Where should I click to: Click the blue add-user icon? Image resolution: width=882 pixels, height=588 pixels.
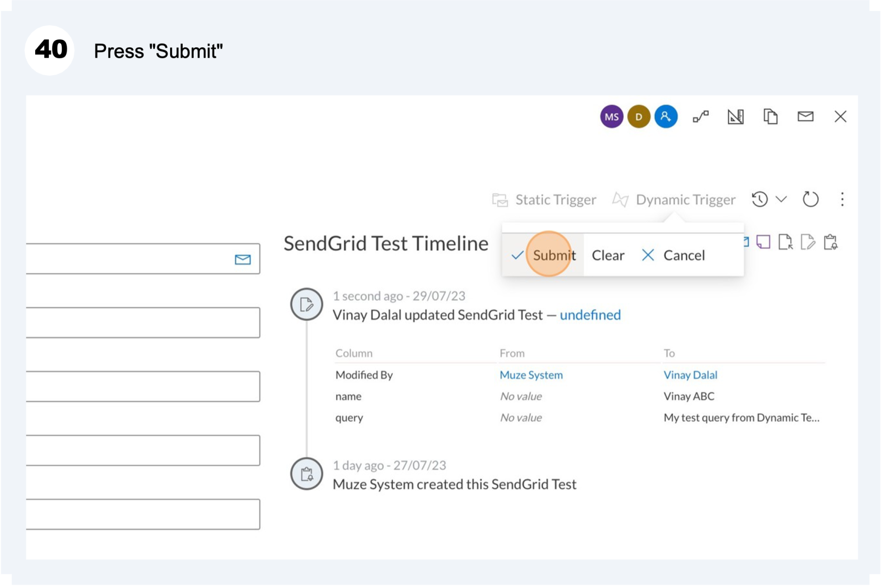[x=666, y=117]
